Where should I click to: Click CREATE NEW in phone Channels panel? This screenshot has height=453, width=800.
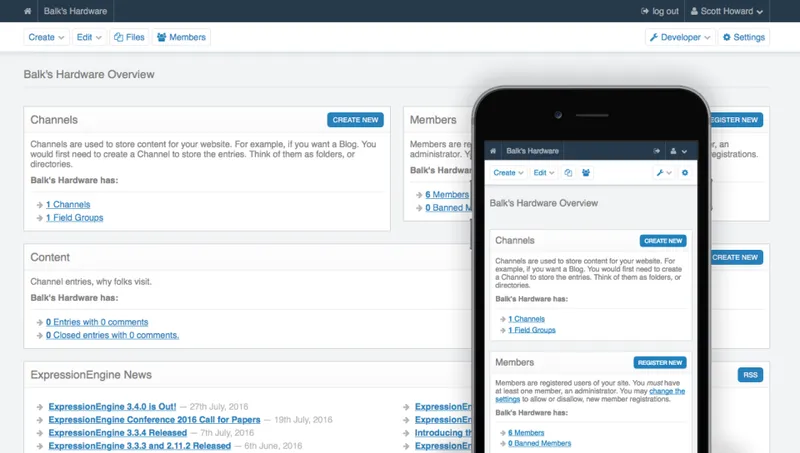coord(663,241)
